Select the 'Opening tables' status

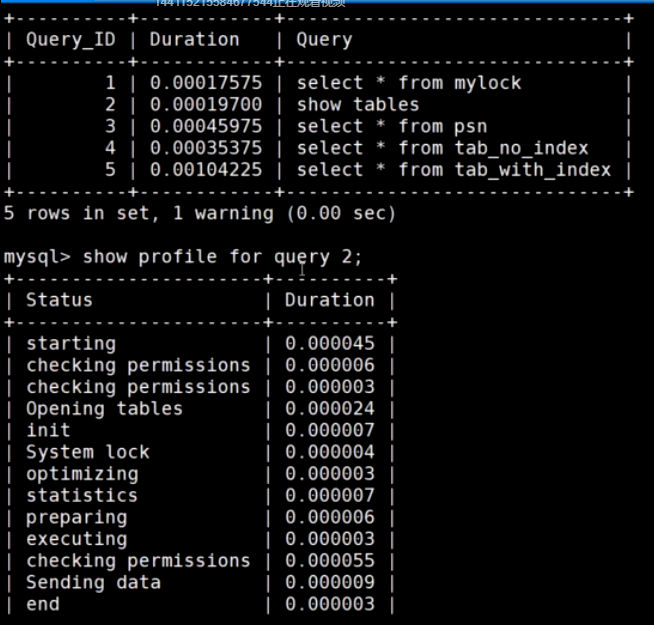pos(104,409)
